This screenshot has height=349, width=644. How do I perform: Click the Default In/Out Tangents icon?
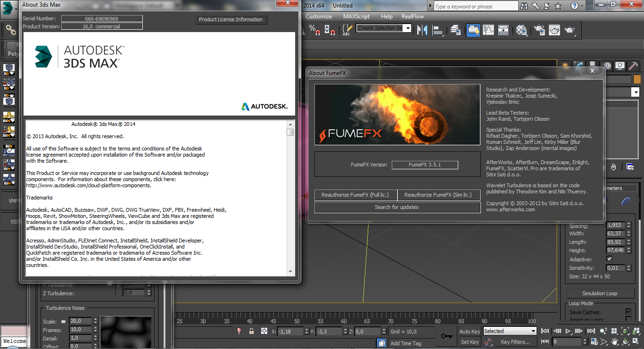click(488, 342)
